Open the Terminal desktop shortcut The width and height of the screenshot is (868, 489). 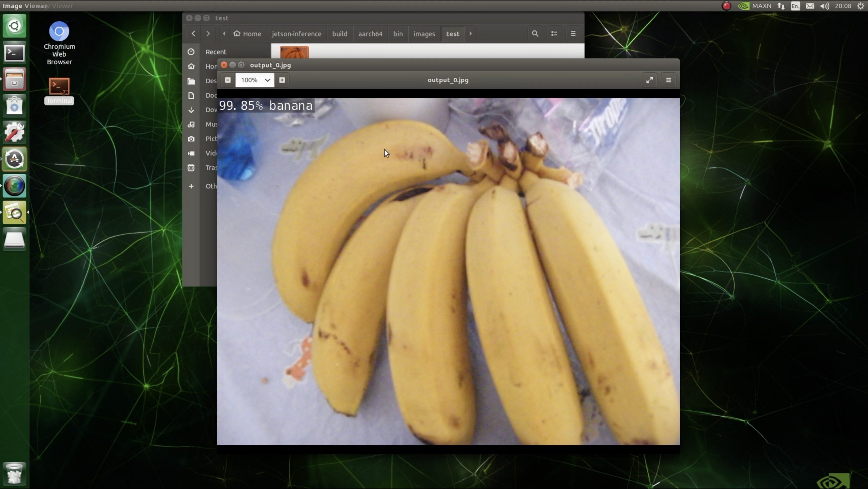point(59,87)
